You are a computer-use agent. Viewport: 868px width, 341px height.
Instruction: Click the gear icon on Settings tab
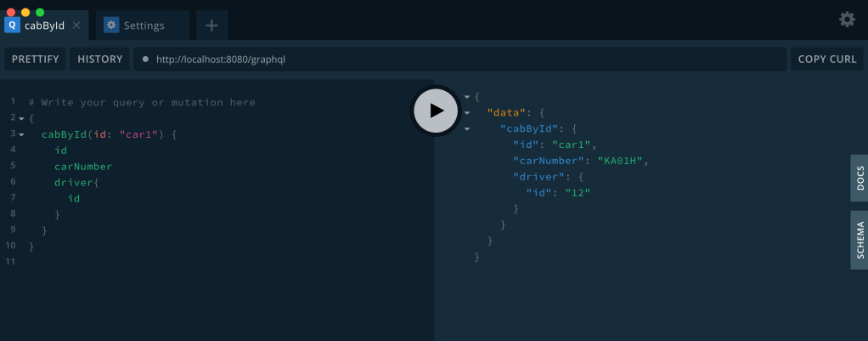pyautogui.click(x=111, y=26)
